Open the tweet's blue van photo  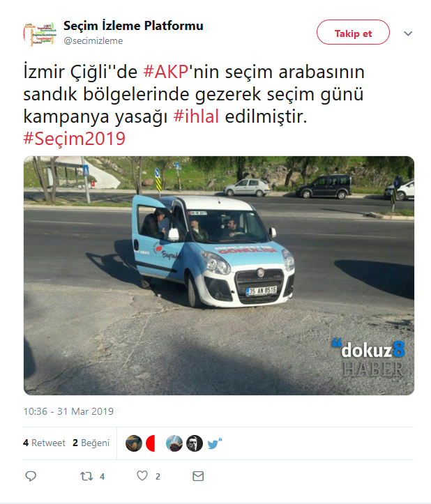click(x=219, y=275)
